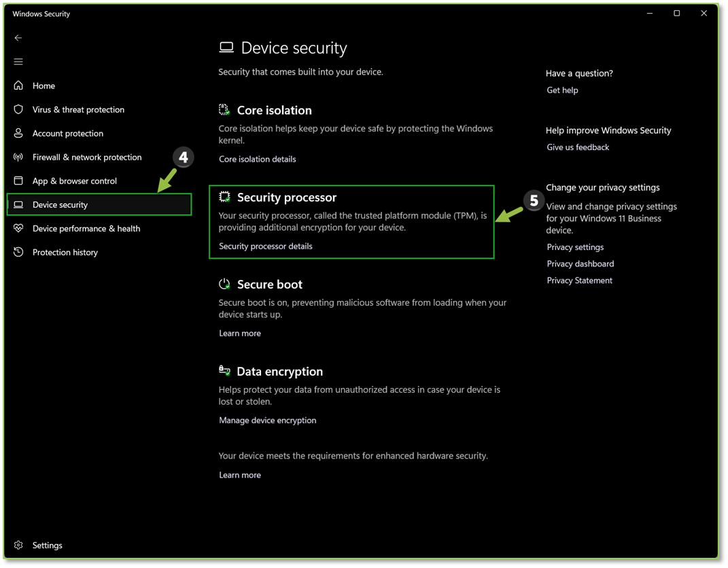Click the Protection history clock icon

pos(18,252)
